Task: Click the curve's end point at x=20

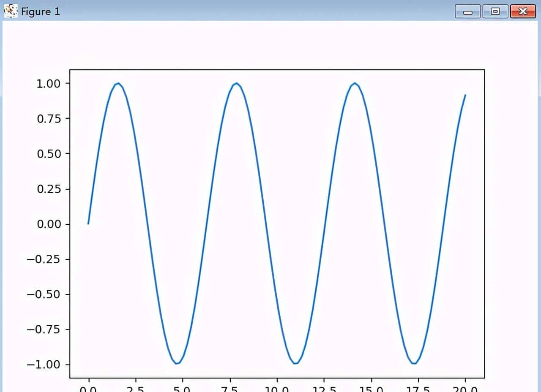Action: pos(465,95)
